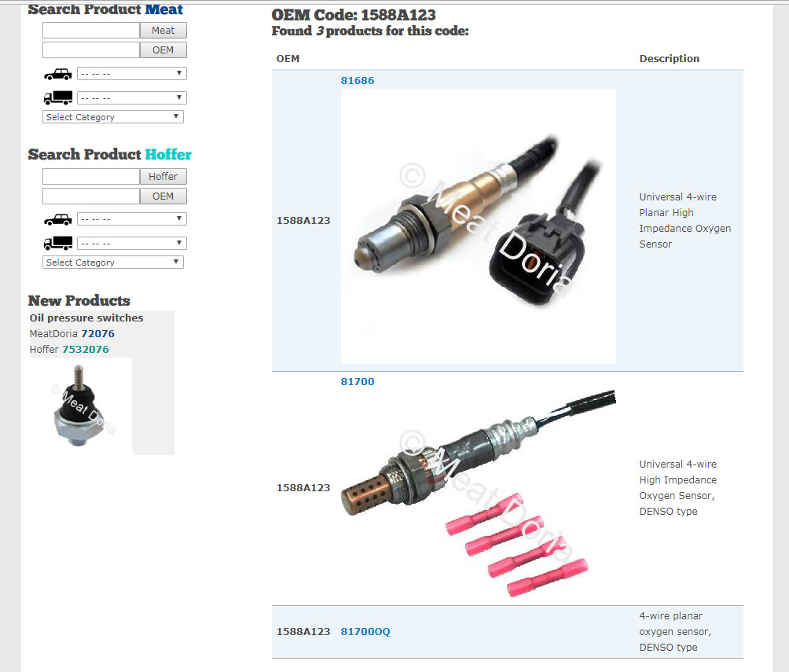Open product link 81686
The width and height of the screenshot is (789, 672).
point(358,80)
